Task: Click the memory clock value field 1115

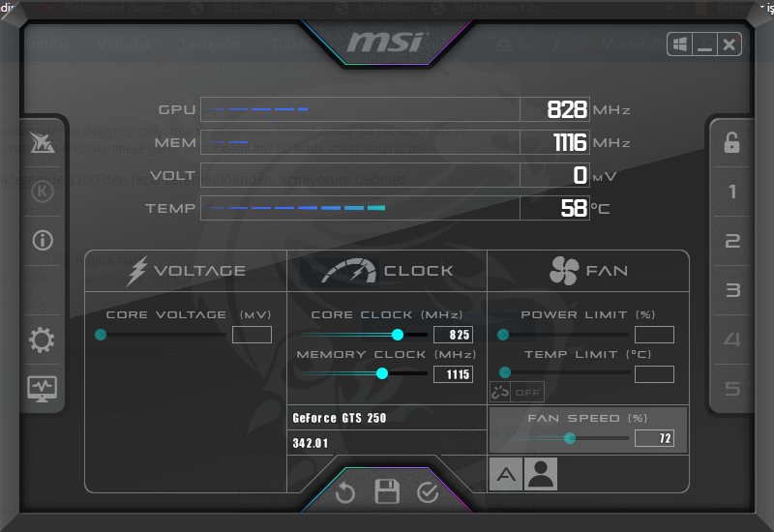Action: pos(453,374)
